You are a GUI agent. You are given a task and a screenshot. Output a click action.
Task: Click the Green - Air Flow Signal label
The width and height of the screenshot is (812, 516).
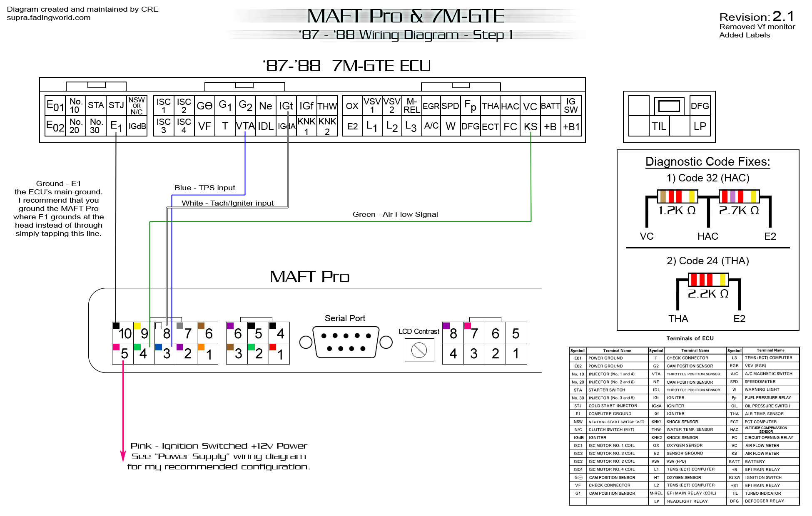[x=395, y=214]
